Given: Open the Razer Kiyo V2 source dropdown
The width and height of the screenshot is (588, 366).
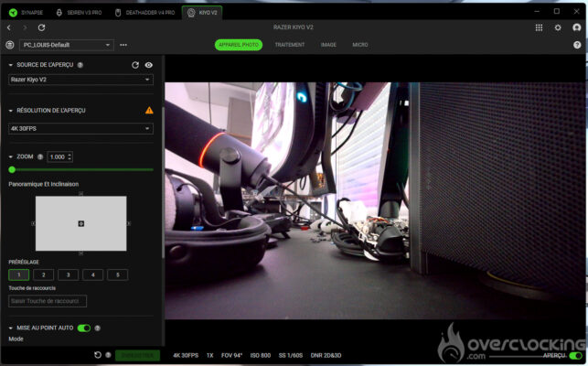Looking at the screenshot, I should point(80,80).
